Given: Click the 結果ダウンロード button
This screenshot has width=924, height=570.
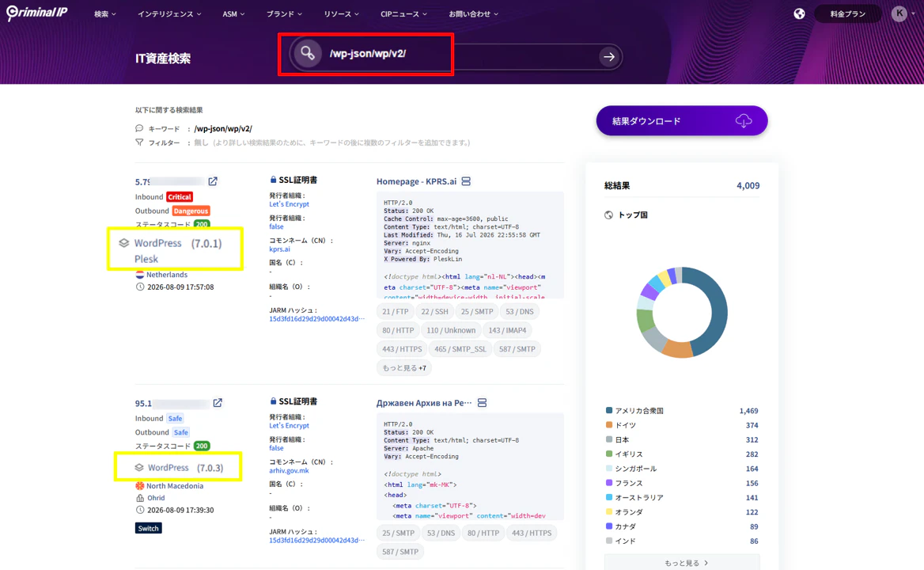Looking at the screenshot, I should (x=682, y=121).
